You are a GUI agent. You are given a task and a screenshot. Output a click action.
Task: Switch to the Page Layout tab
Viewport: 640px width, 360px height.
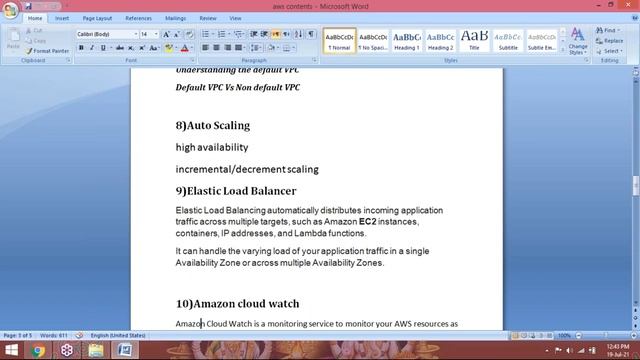point(97,18)
